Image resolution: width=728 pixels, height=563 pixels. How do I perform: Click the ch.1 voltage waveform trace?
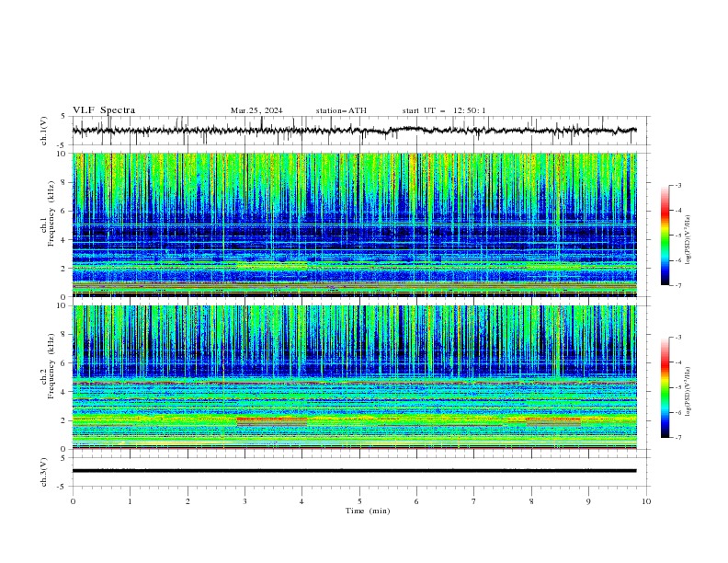354,131
